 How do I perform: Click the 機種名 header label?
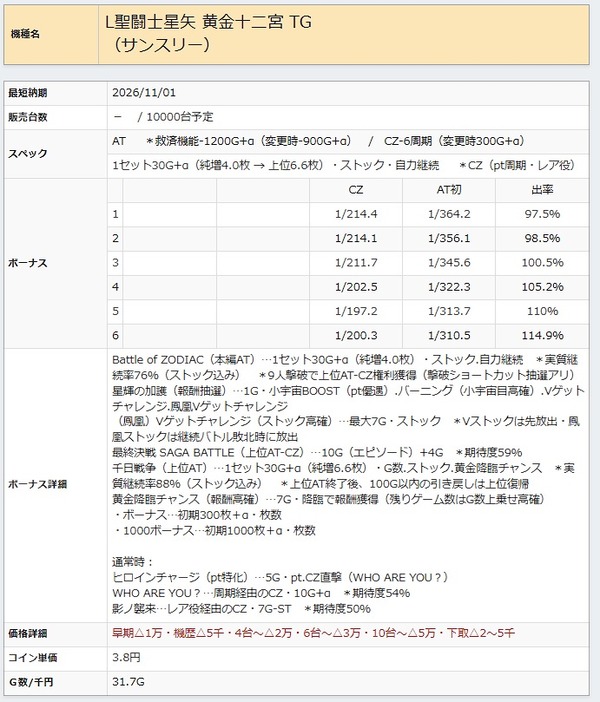(x=25, y=34)
